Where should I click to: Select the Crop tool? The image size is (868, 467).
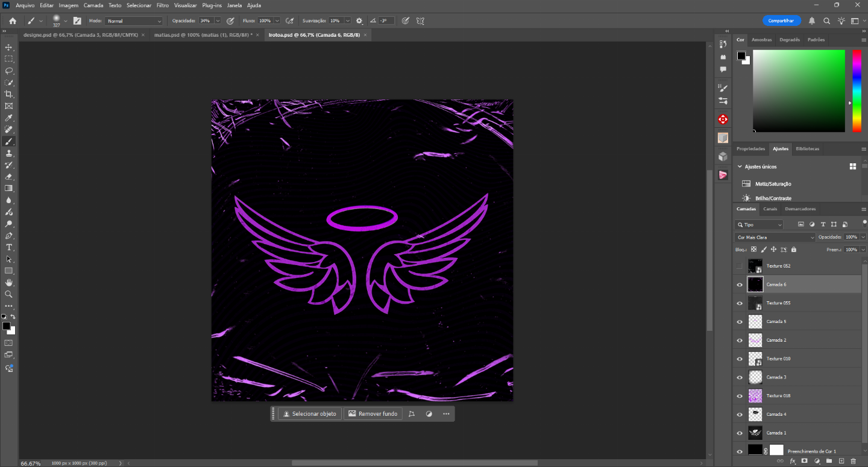tap(9, 94)
